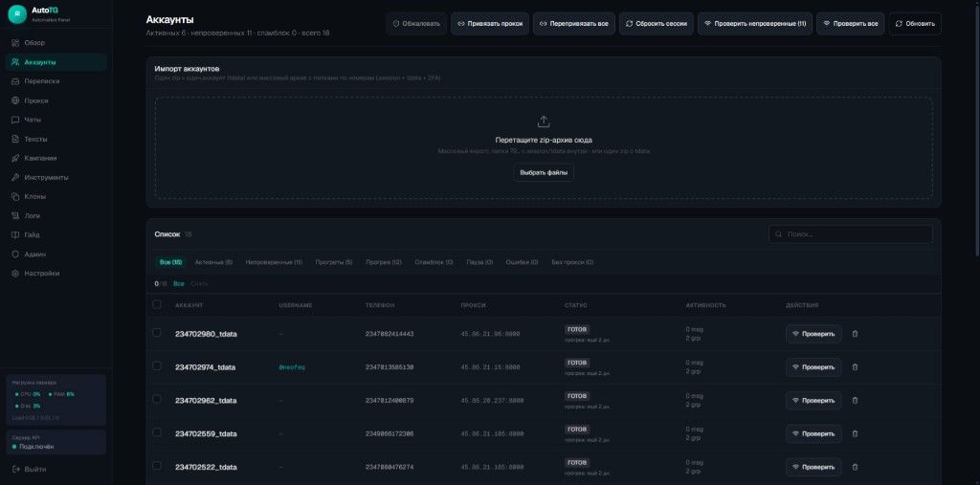The image size is (980, 485).
Task: Open Чаты speech-bubble icon in sidebar
Action: tap(15, 120)
